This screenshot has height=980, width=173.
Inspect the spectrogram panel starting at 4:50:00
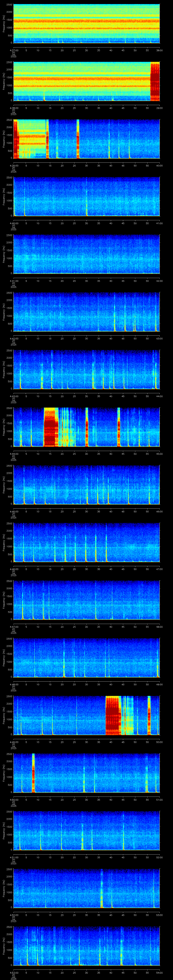87,773
